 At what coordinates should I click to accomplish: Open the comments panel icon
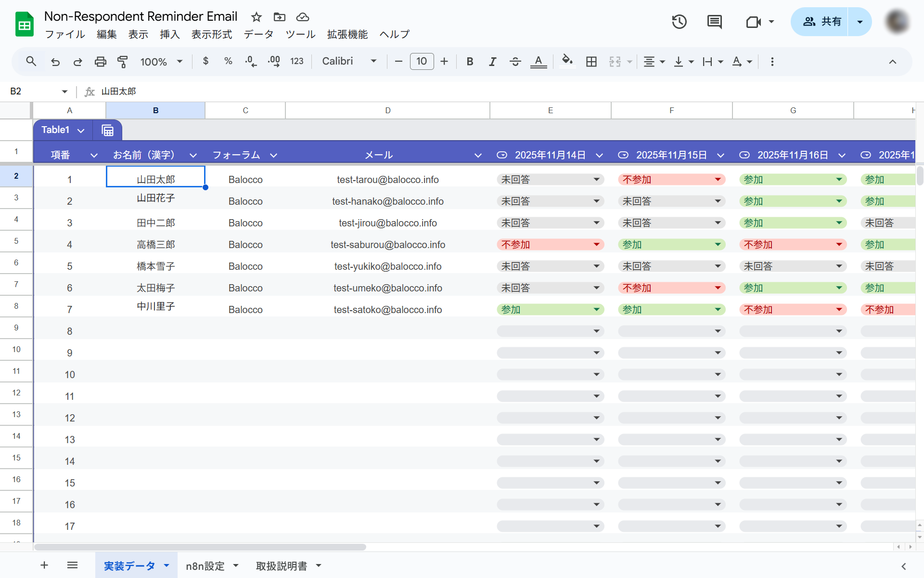pos(714,22)
